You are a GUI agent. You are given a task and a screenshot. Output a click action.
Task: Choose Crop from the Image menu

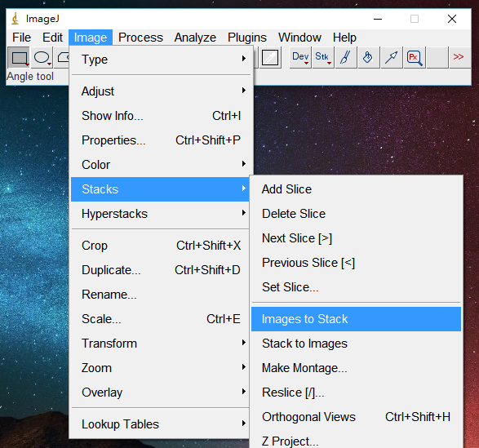161,246
